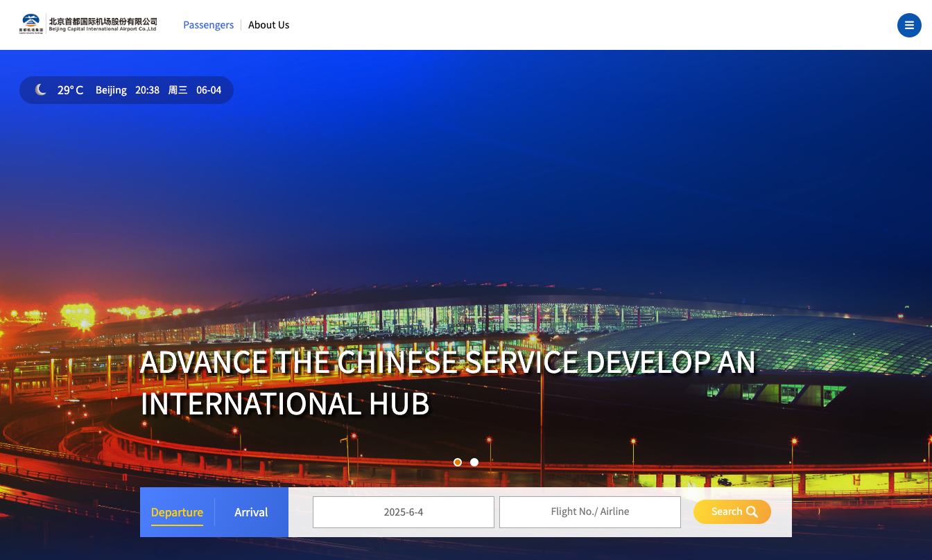This screenshot has width=932, height=560.
Task: Click the blue circle menu button top right
Action: pos(909,25)
